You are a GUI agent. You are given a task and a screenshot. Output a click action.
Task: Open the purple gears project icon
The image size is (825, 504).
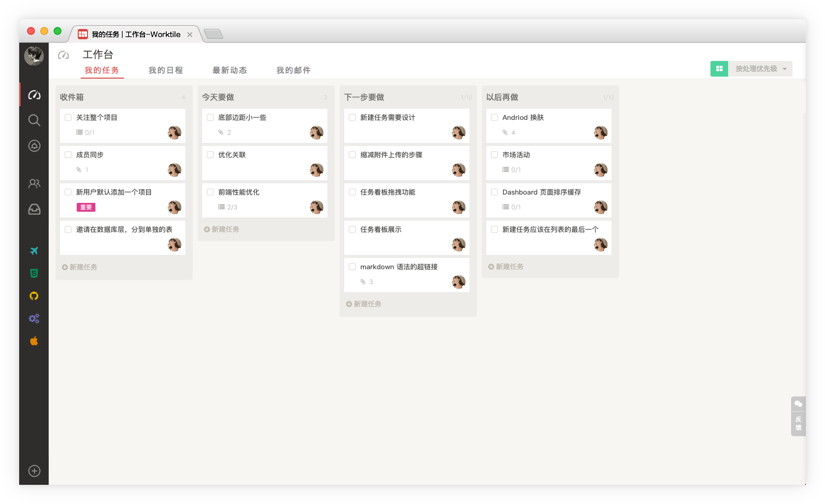34,318
